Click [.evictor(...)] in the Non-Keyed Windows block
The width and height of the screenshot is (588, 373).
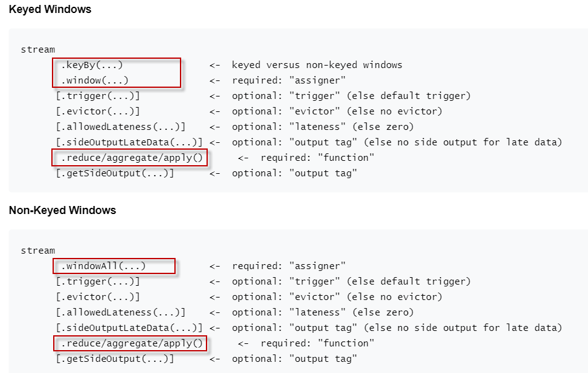pos(98,297)
